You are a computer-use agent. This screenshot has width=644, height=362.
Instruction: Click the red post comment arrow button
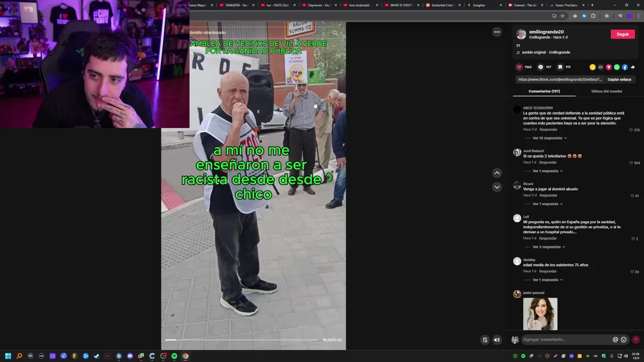coord(636,340)
